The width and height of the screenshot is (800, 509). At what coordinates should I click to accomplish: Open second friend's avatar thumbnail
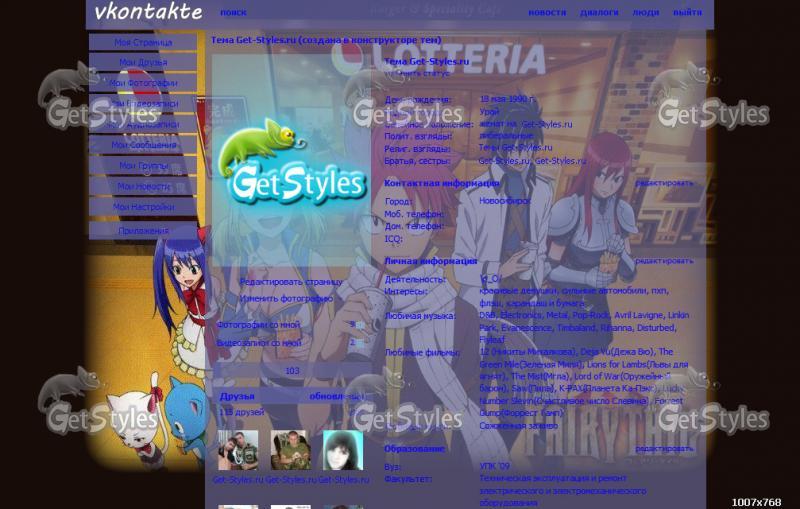291,450
